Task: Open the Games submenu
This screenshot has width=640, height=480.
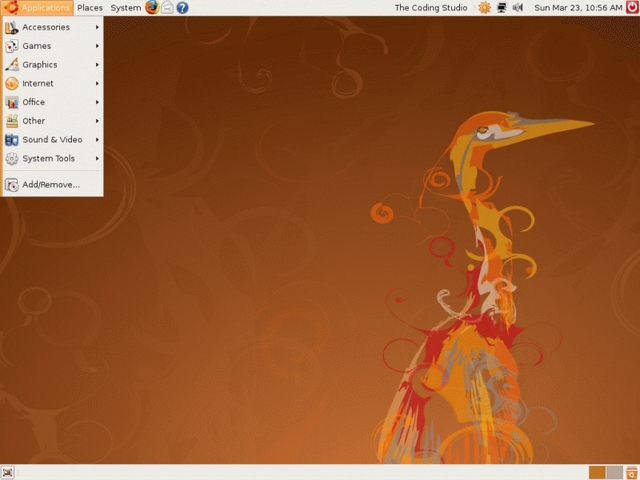Action: pos(52,46)
